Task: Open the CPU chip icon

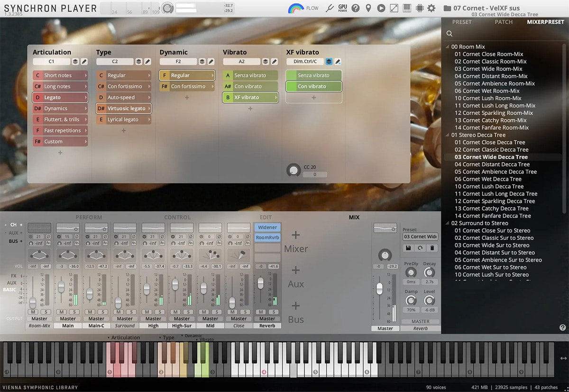Action: (x=419, y=8)
